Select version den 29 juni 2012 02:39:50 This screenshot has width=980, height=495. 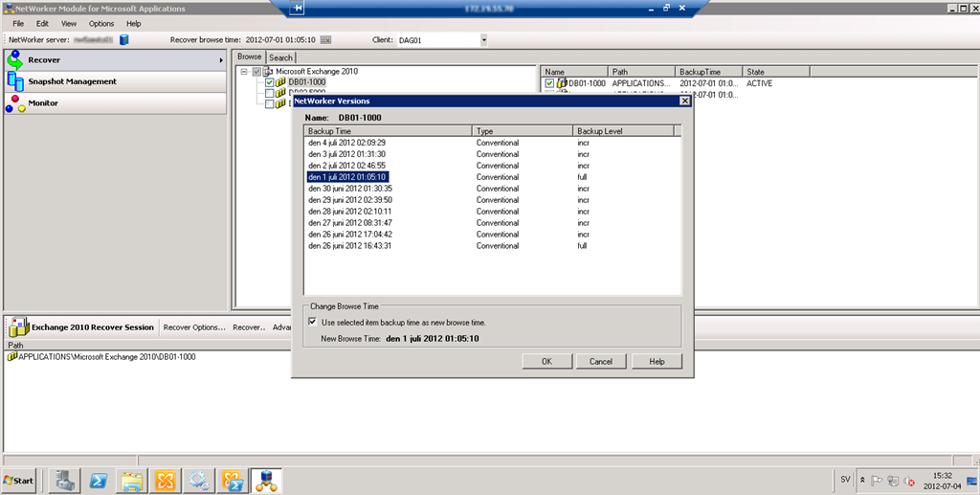click(350, 200)
